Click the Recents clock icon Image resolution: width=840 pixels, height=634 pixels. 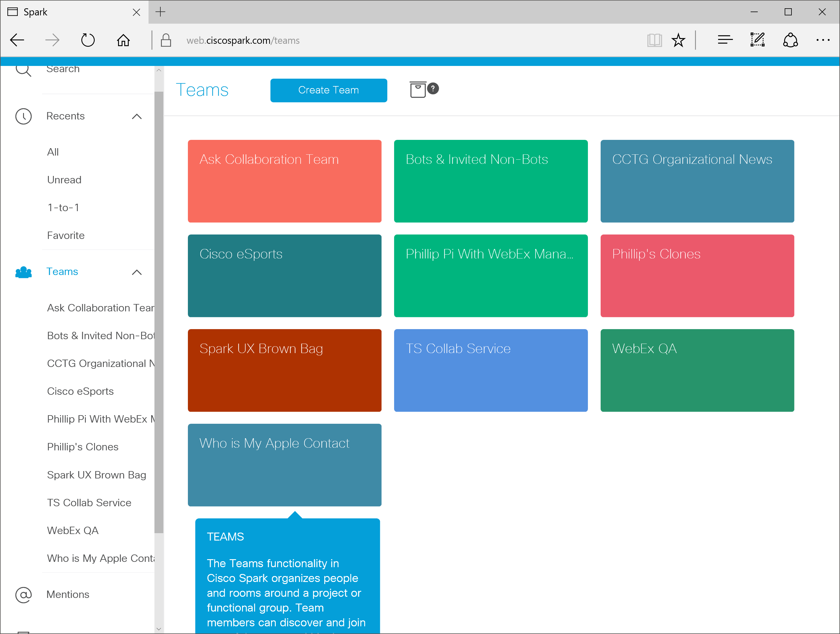point(24,116)
